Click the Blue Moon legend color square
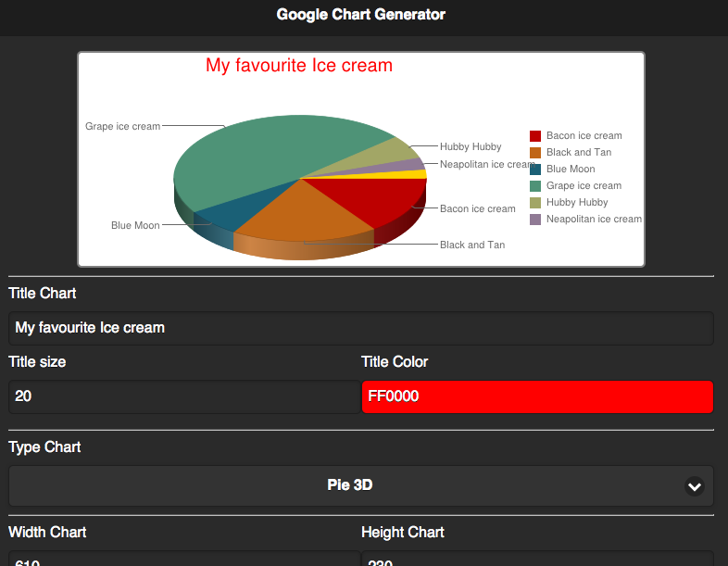Viewport: 728px width, 566px height. click(534, 170)
